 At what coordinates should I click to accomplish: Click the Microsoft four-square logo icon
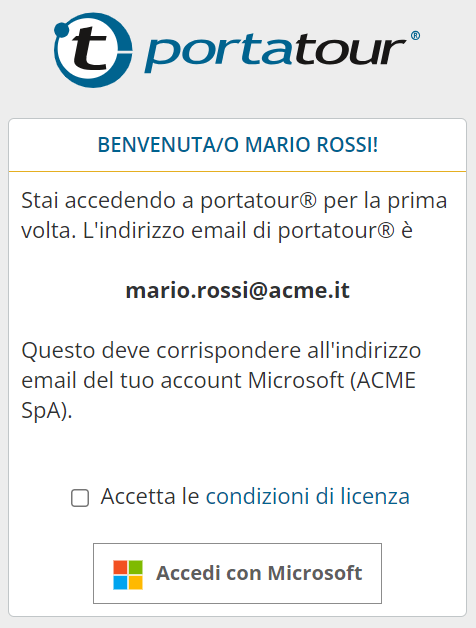[128, 575]
